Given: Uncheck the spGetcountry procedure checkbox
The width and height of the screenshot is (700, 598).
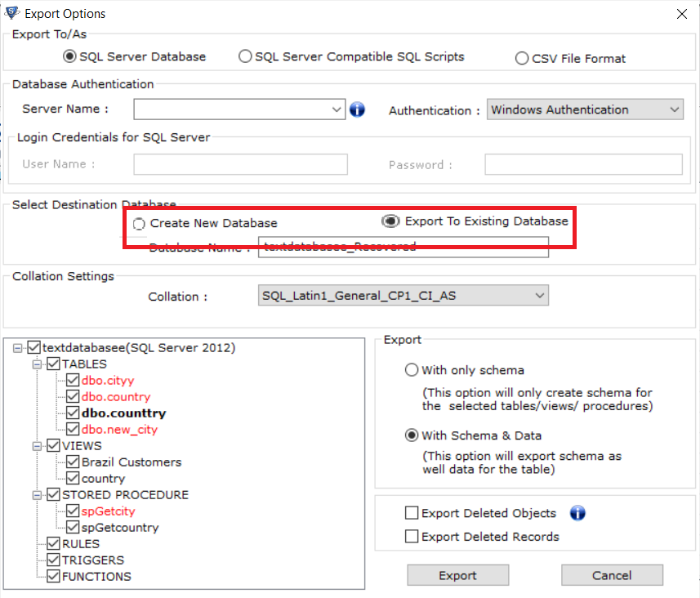Looking at the screenshot, I should point(73,527).
